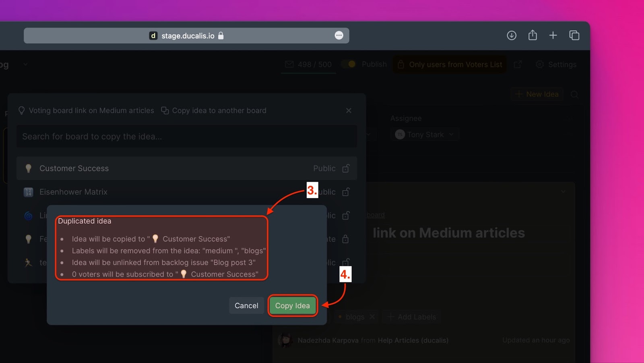Click the Copy Idea button
Screen dimensions: 644x363
click(x=292, y=306)
